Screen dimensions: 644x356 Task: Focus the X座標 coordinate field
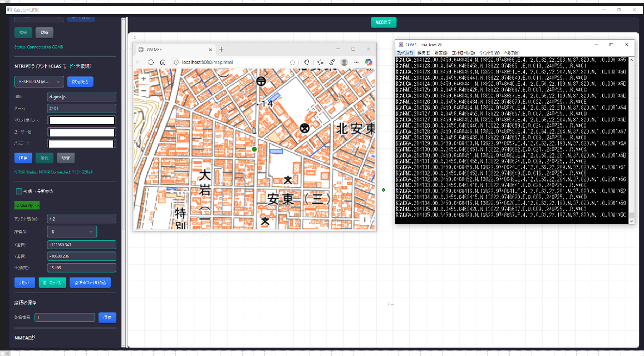tap(82, 245)
